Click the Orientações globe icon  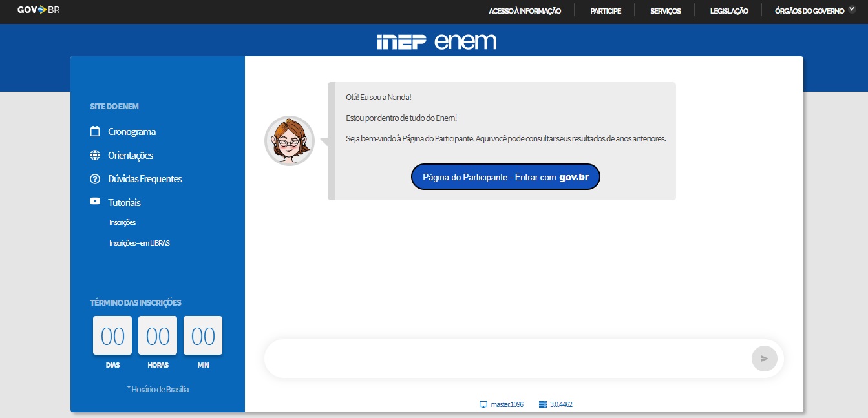click(95, 156)
